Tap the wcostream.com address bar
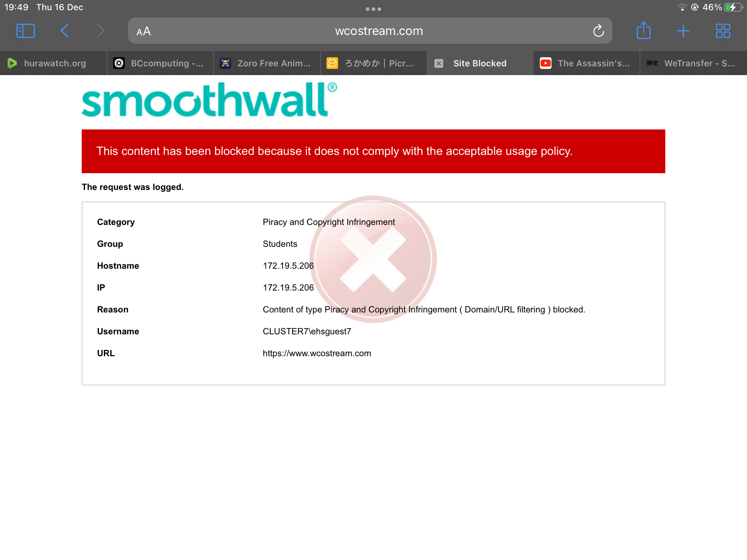Image resolution: width=747 pixels, height=560 pixels. tap(379, 31)
